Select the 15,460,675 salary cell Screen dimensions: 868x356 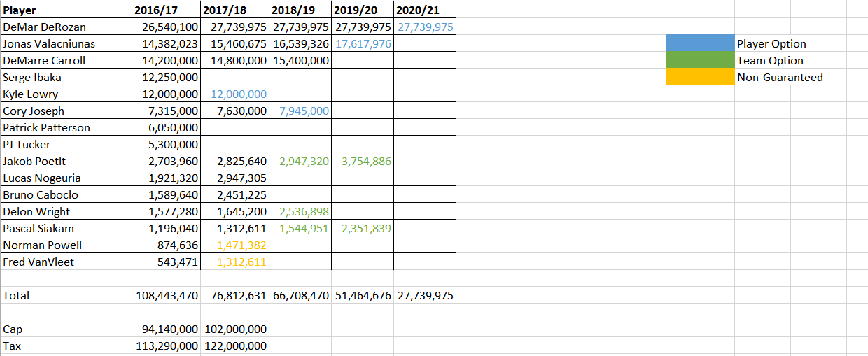coord(234,43)
